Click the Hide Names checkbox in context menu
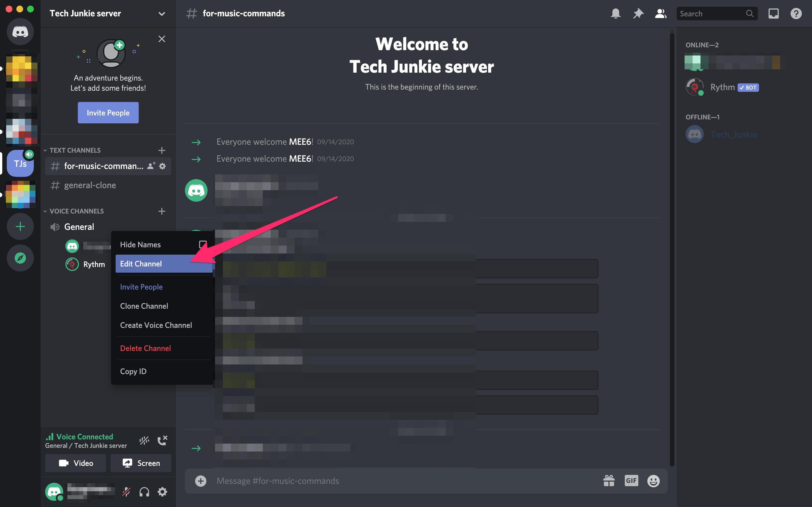Image resolution: width=812 pixels, height=507 pixels. 202,244
